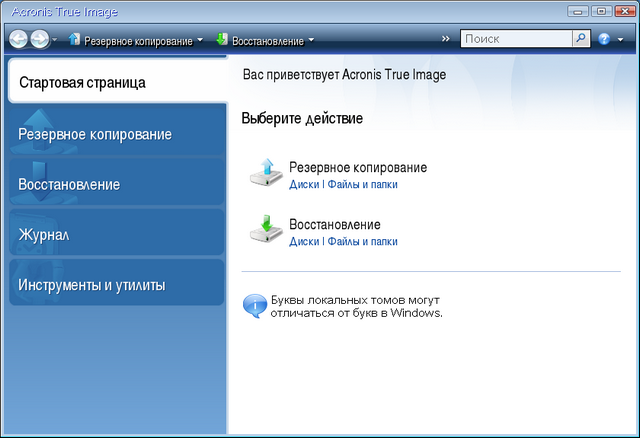Open the navigation history dropdown arrow

(54, 40)
